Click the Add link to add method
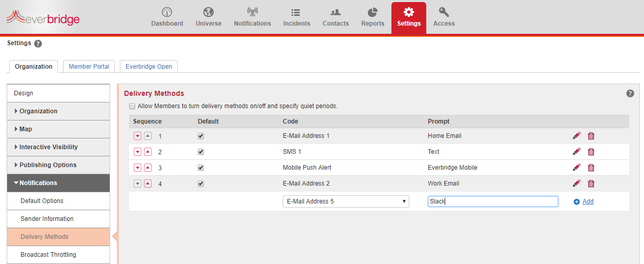The width and height of the screenshot is (644, 264). 588,201
